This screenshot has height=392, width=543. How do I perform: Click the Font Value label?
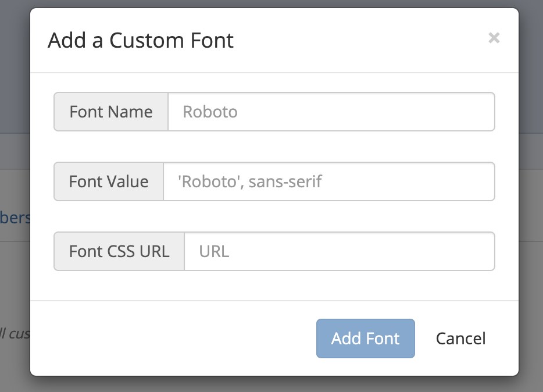tap(109, 181)
